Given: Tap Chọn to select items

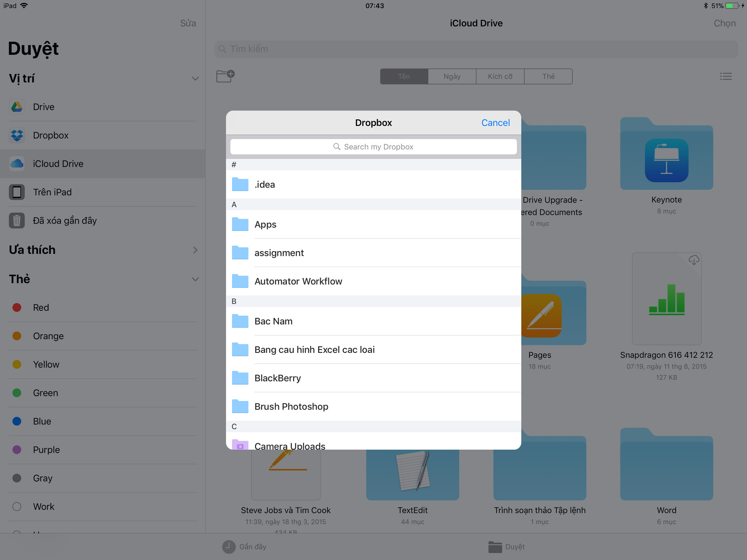Looking at the screenshot, I should 724,23.
